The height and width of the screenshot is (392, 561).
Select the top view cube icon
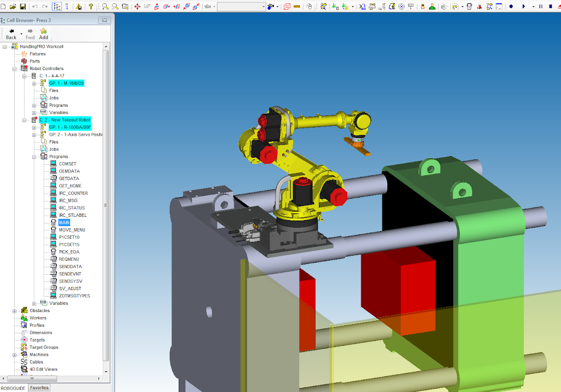[157, 7]
